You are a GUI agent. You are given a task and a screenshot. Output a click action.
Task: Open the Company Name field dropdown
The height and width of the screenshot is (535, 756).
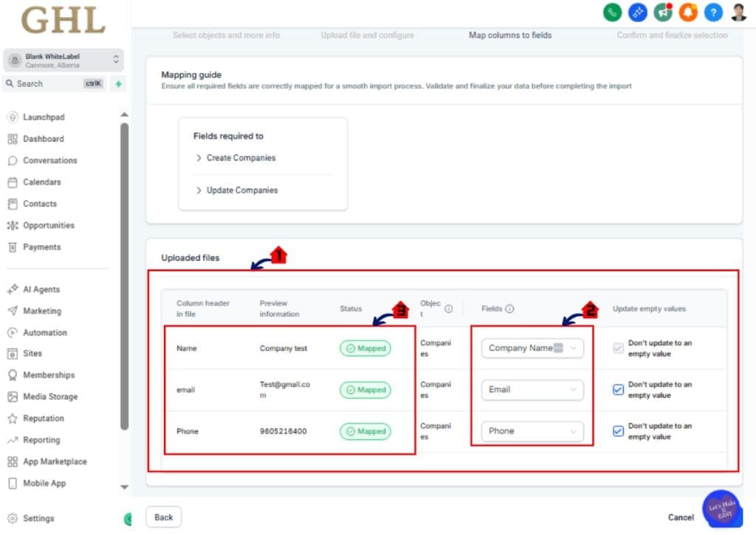click(532, 348)
